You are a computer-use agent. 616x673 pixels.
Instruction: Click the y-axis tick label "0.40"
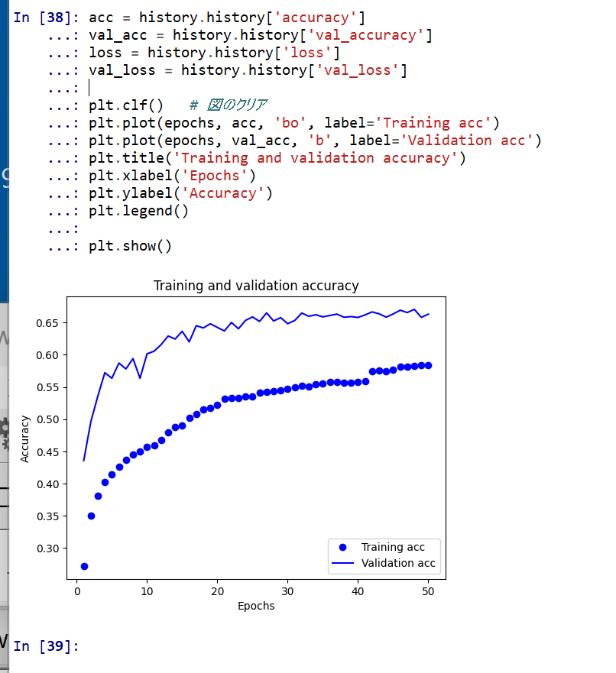(47, 484)
